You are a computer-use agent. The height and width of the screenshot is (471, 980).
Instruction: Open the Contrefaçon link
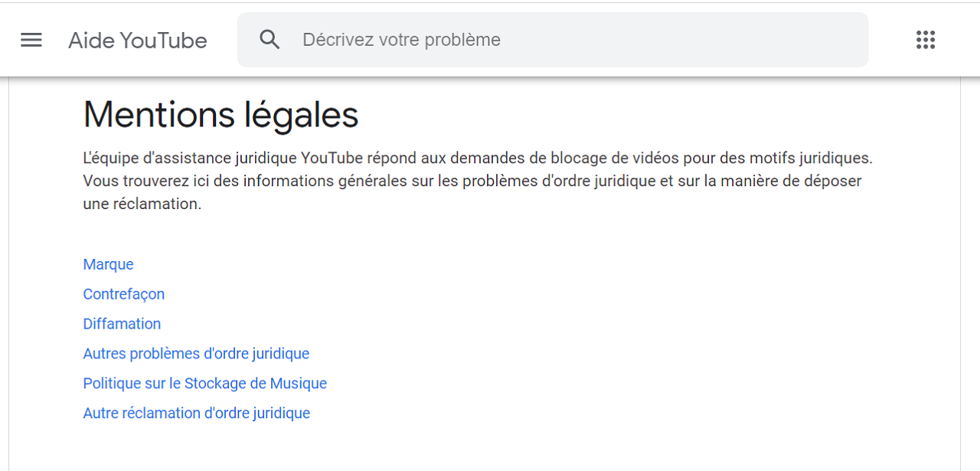[123, 294]
